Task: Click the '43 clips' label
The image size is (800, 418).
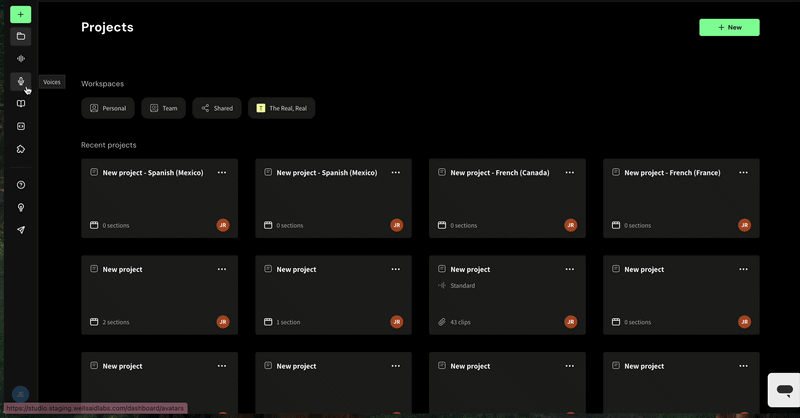Action: pos(460,322)
